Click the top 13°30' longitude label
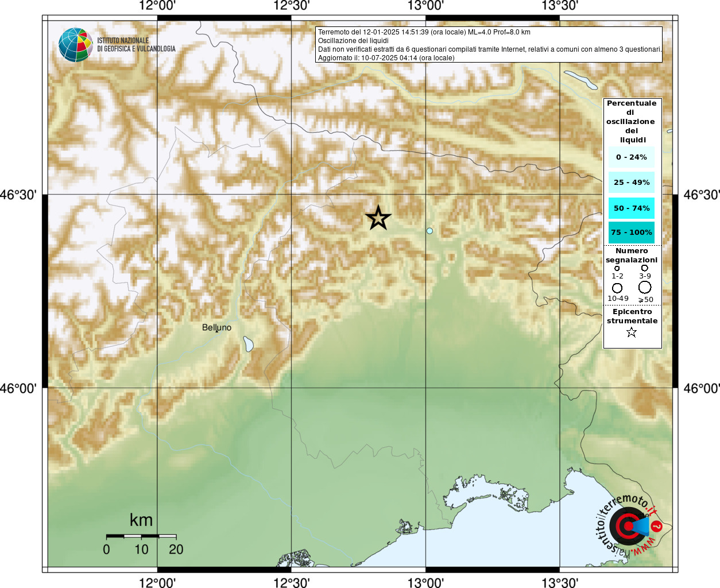Viewport: 720px width, 588px height. [560, 6]
